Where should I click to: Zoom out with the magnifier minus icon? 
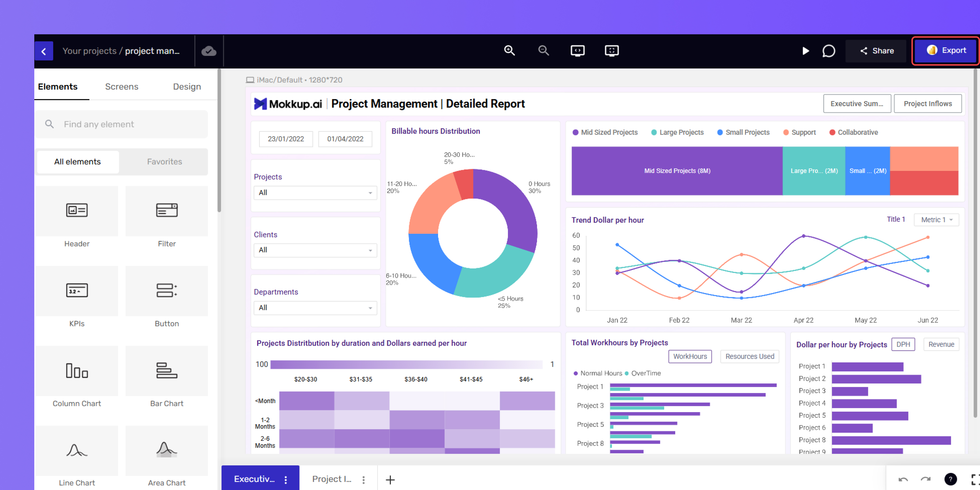pos(543,51)
